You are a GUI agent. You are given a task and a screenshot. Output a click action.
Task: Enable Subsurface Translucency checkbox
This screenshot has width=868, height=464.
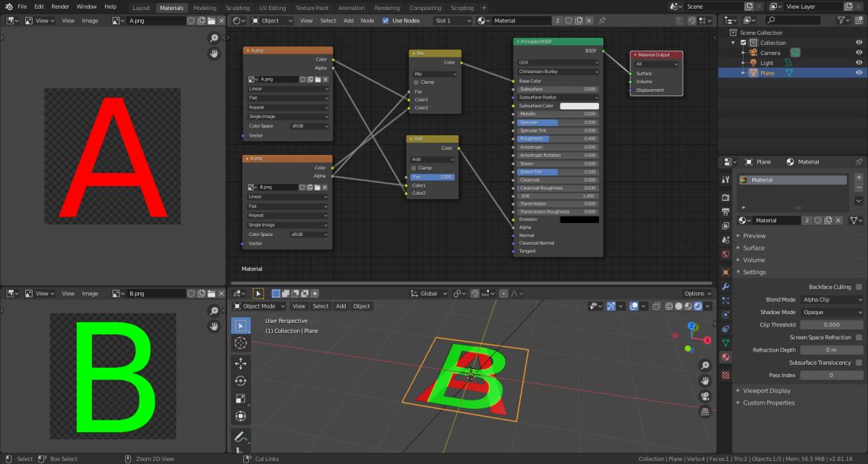pos(859,363)
